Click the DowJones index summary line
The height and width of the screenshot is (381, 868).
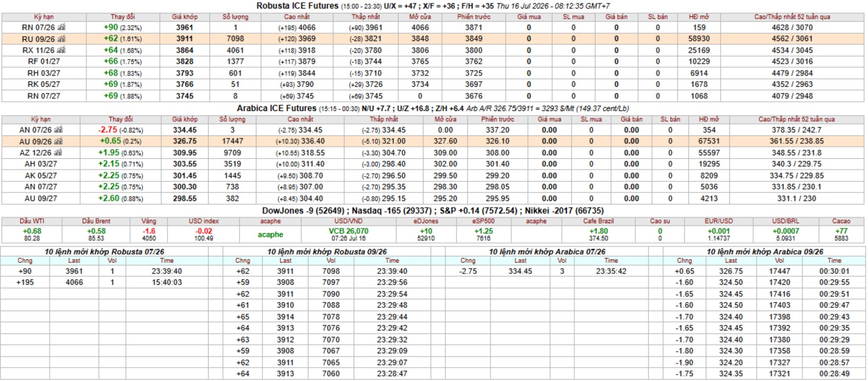433,211
